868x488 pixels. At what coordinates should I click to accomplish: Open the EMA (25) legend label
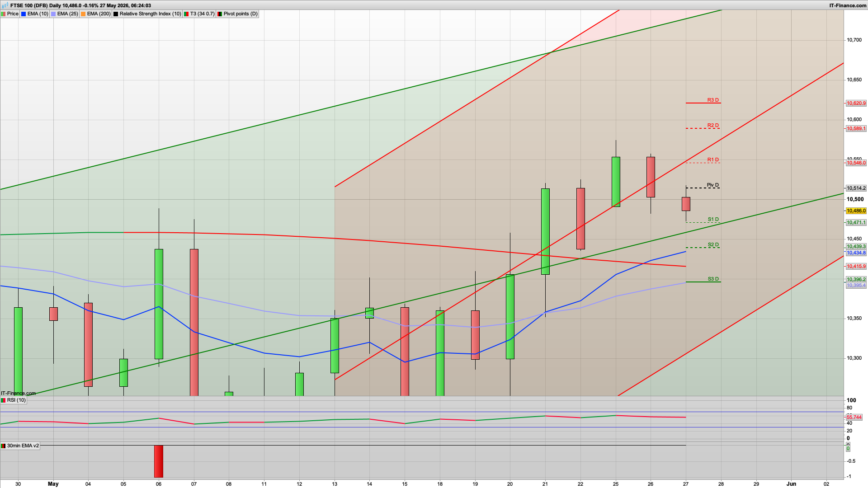(x=67, y=14)
